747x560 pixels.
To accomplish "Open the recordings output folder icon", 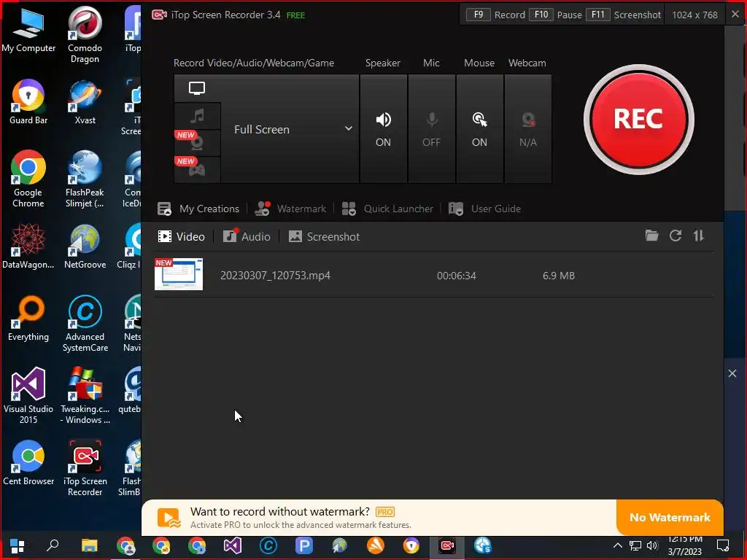I will coord(651,236).
